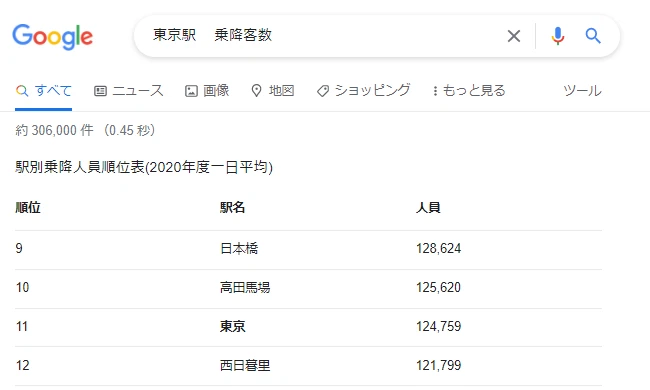Click the 日本橋 station name
The image size is (650, 390).
(x=239, y=248)
